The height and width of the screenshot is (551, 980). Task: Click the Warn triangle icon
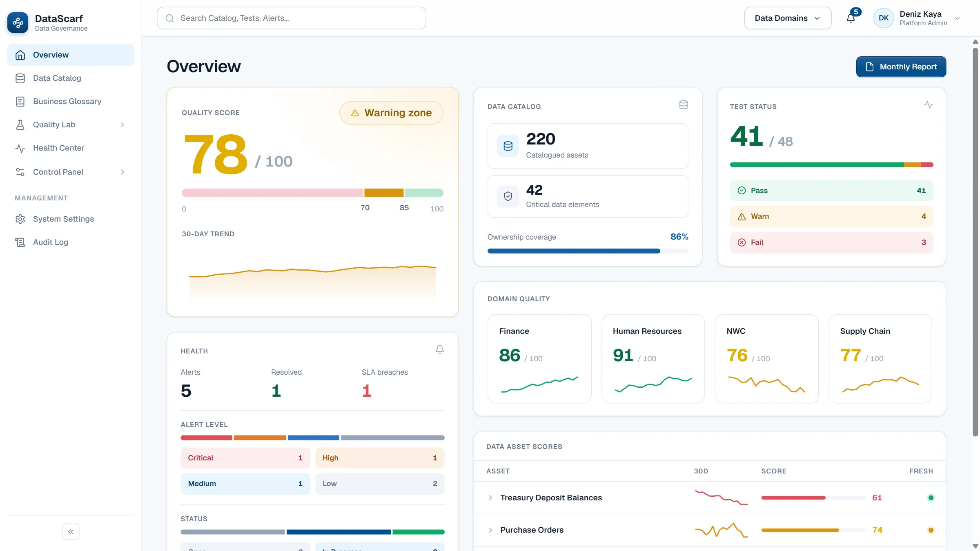(x=742, y=217)
